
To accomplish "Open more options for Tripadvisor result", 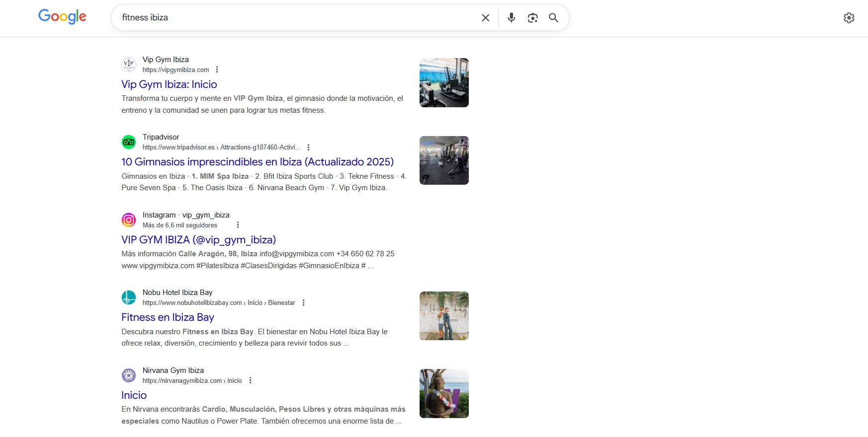I will tap(309, 147).
